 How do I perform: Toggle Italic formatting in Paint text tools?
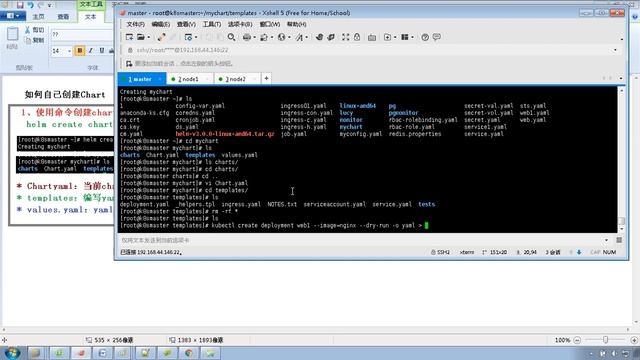pos(91,50)
